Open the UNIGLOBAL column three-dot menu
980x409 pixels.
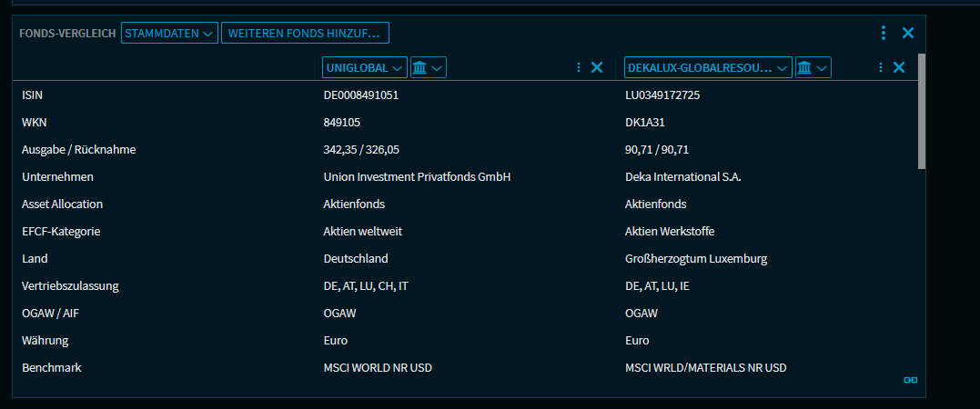(x=579, y=67)
